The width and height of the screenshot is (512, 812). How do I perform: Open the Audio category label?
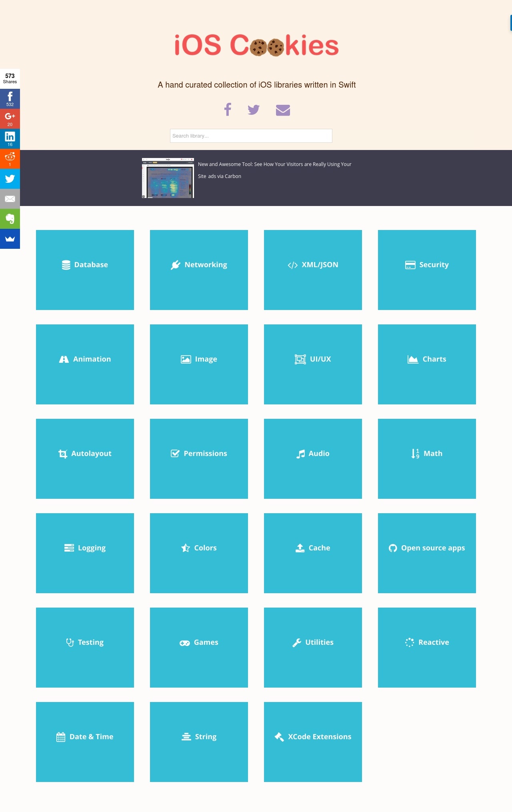(319, 454)
